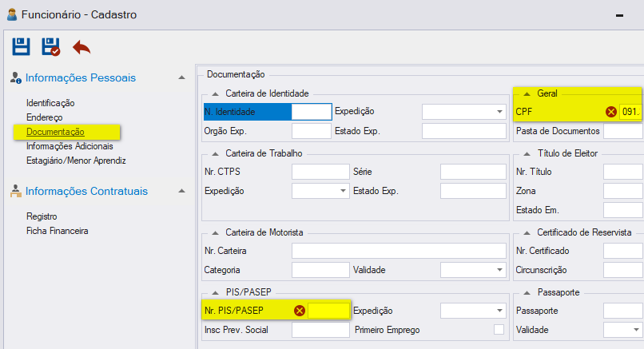This screenshot has width=644, height=349.
Task: Click the red undo arrow icon
Action: tap(81, 47)
